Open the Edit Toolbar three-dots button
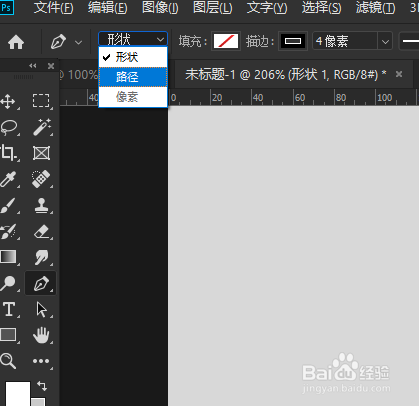Screen dimensions: 419x406 [41, 361]
